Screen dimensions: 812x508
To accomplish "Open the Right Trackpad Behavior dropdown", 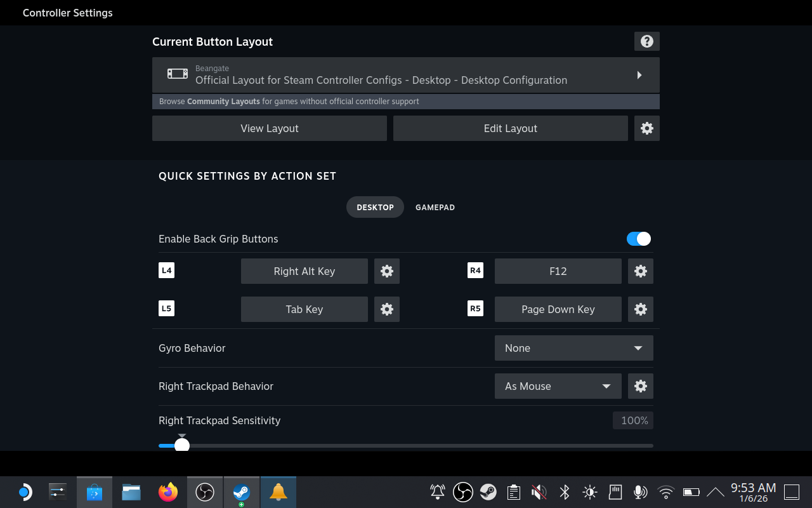I will (x=558, y=386).
